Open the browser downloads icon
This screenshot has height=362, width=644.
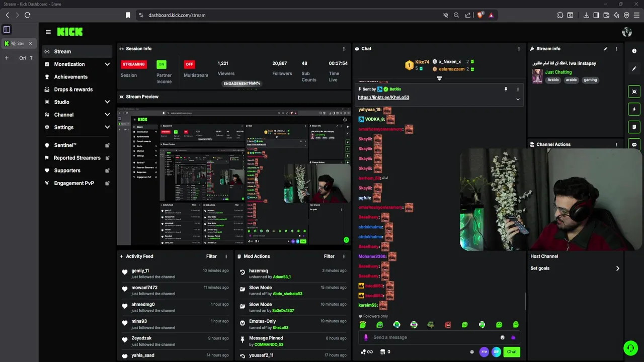tap(586, 15)
